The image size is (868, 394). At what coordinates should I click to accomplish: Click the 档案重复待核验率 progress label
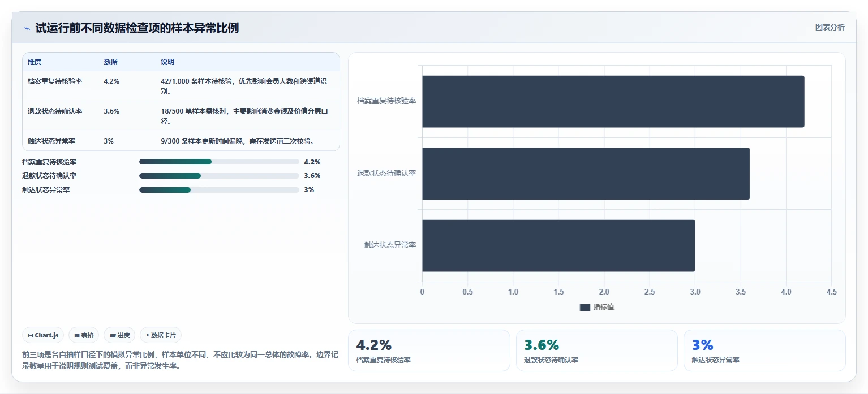[x=49, y=162]
